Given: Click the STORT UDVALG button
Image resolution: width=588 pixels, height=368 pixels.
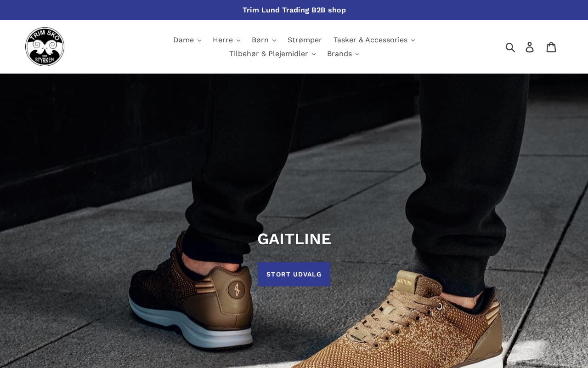Looking at the screenshot, I should tap(294, 274).
